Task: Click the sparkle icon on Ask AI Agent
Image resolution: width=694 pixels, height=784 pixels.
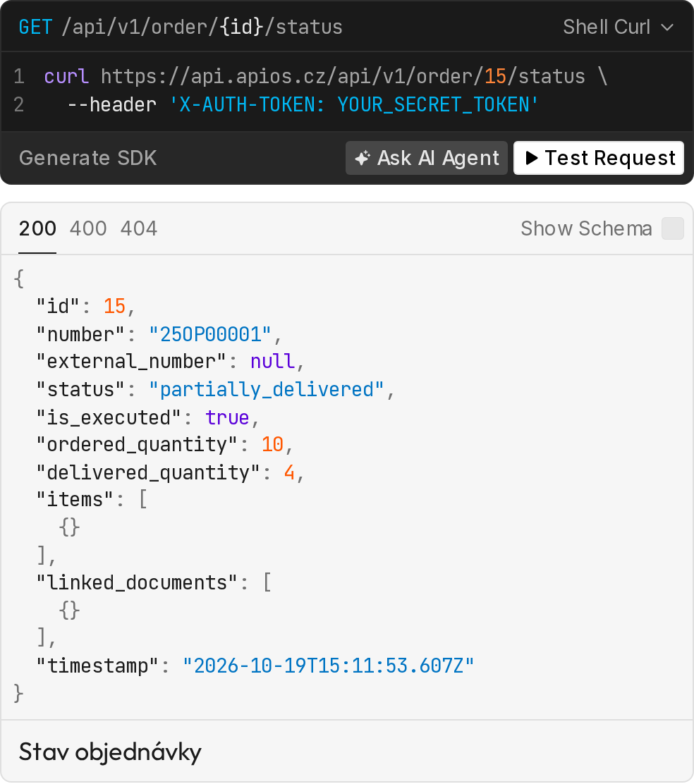Action: click(363, 158)
